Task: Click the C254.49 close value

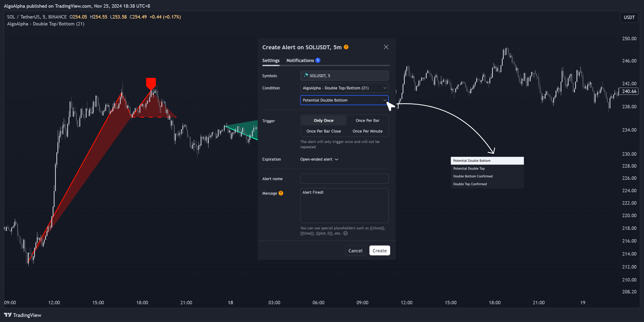Action: [x=138, y=17]
